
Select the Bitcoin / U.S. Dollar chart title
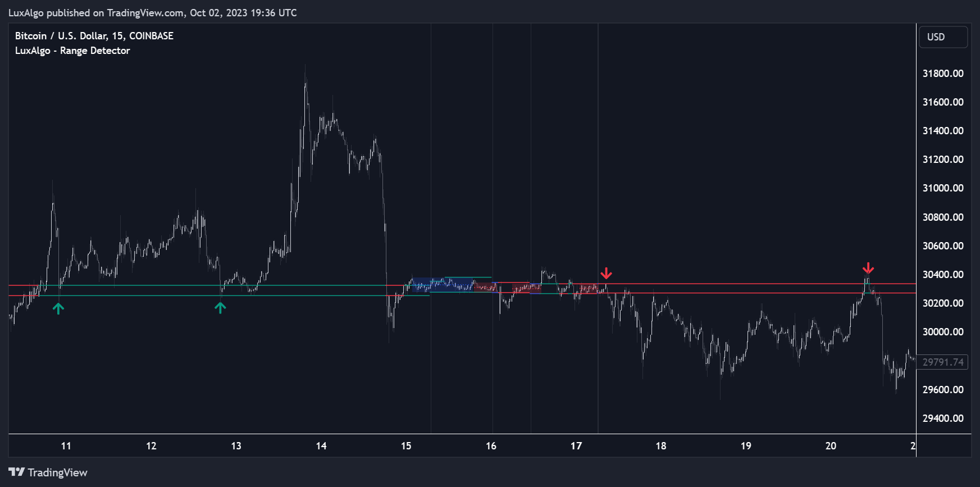(94, 36)
